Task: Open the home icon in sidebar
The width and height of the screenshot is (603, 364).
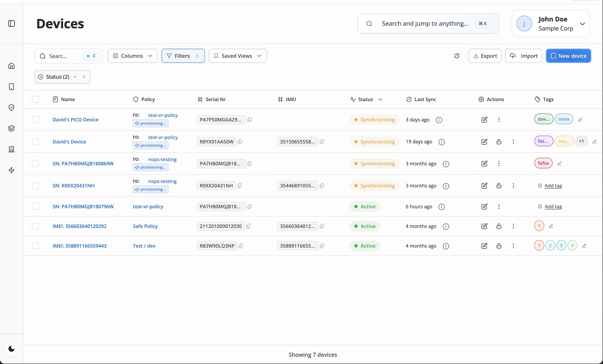Action: [x=11, y=66]
